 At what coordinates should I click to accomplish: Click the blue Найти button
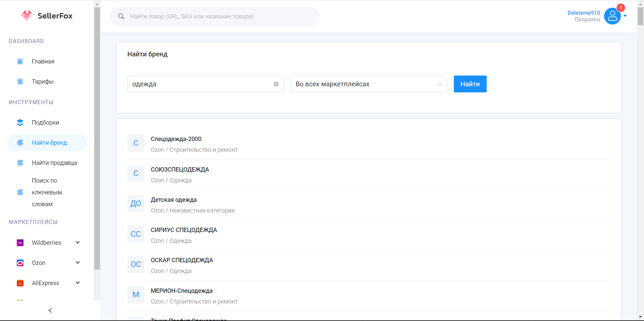[470, 84]
